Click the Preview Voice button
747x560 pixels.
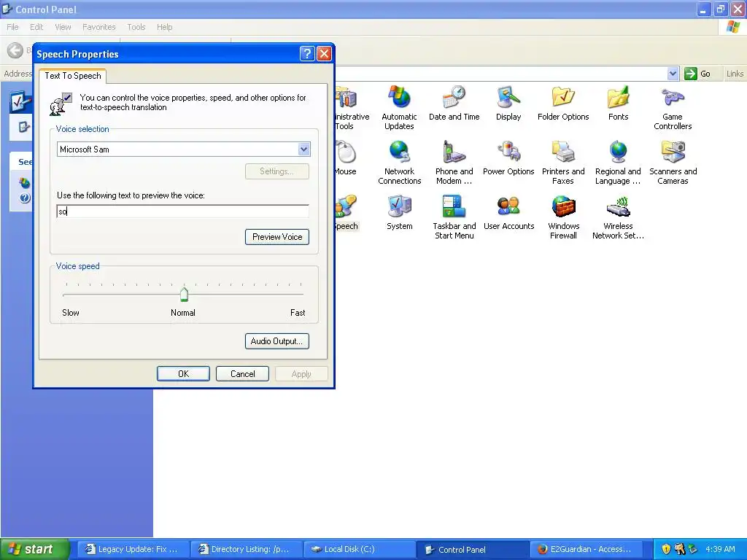pyautogui.click(x=277, y=237)
